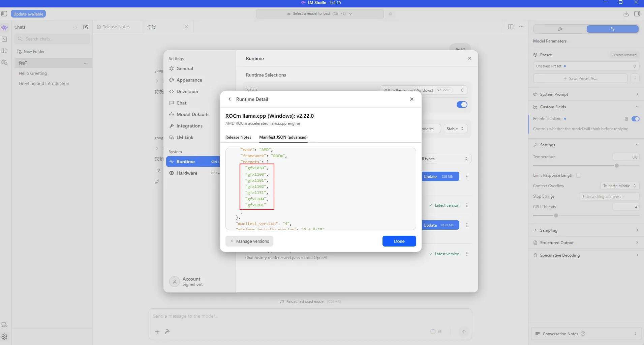
Task: Delete the Enable Thinking custom field
Action: click(626, 119)
